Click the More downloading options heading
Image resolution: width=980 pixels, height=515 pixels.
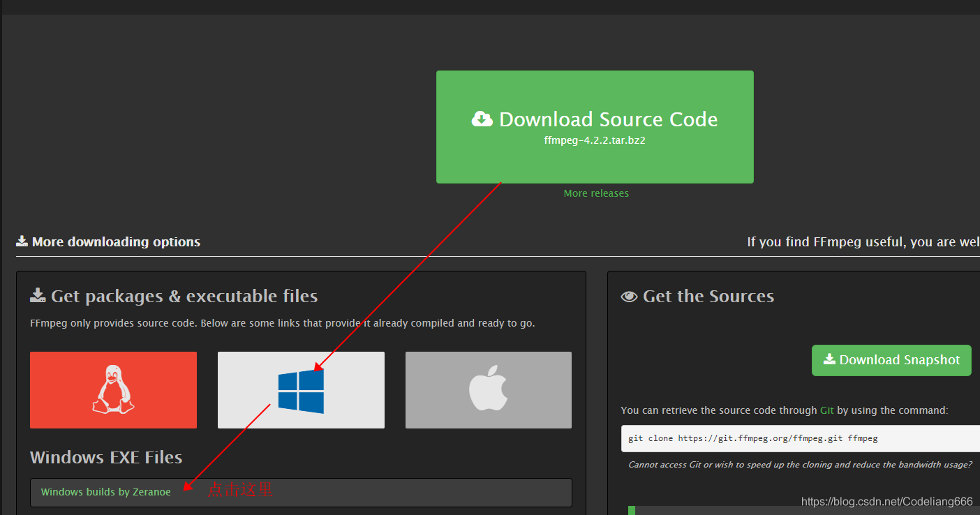tap(116, 242)
